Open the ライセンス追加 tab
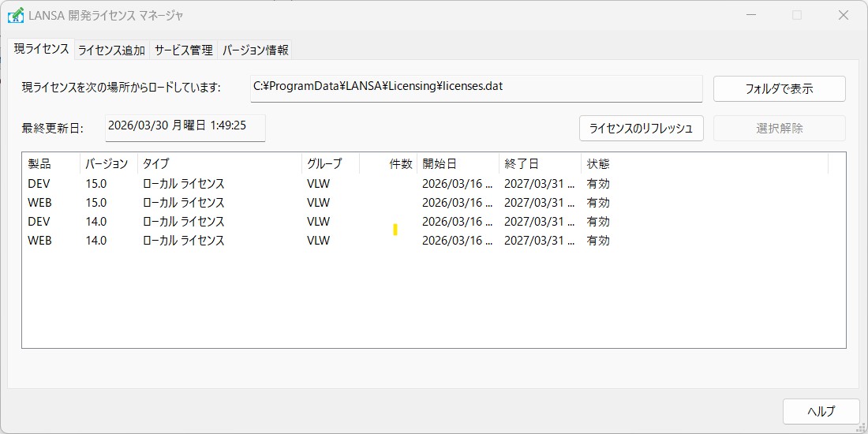868x434 pixels. (x=111, y=50)
